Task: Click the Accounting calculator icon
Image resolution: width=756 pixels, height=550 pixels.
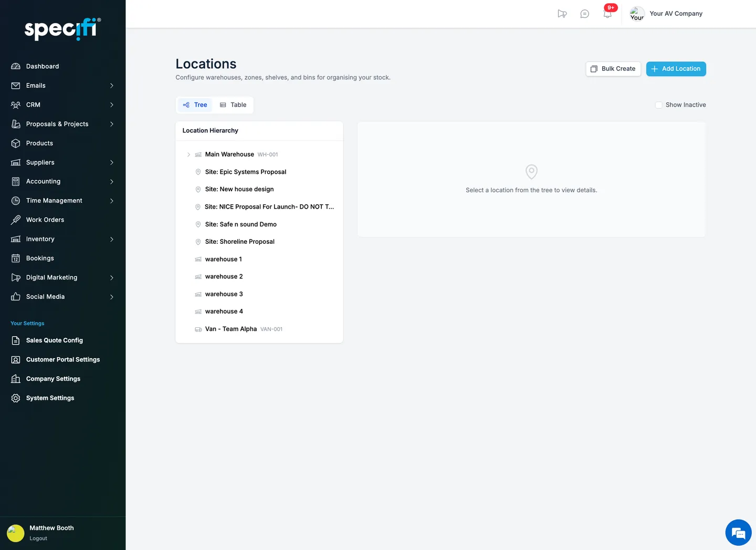Action: [16, 182]
